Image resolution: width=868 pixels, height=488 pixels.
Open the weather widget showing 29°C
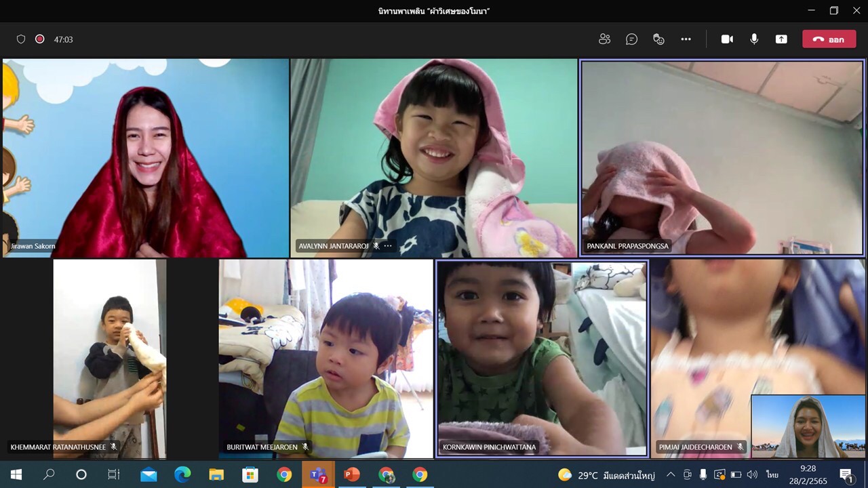point(606,474)
